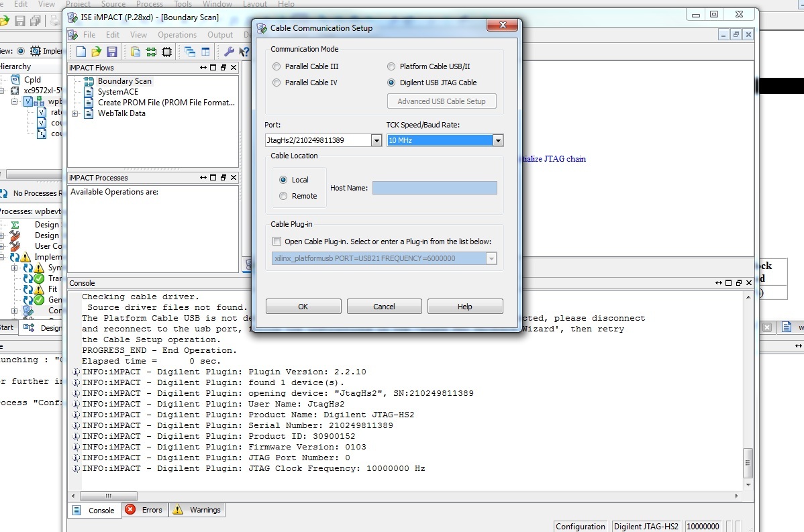Select Create PROM File flow
804x532 pixels.
coord(166,103)
